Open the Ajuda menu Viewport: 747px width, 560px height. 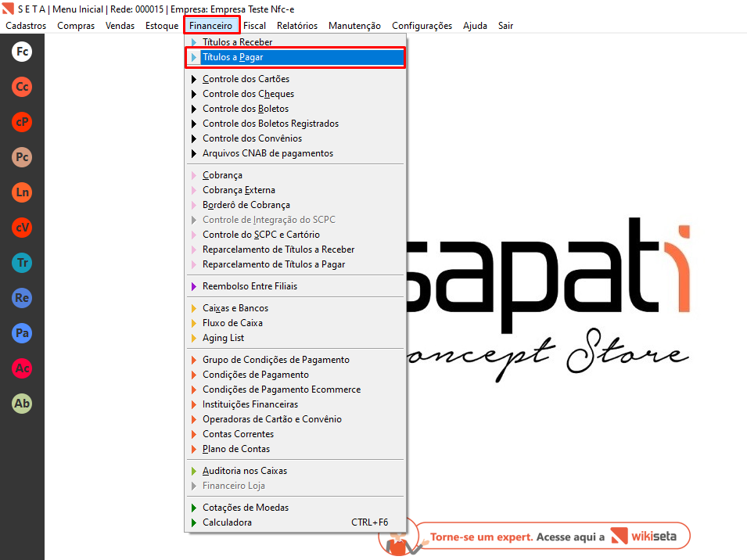coord(475,26)
